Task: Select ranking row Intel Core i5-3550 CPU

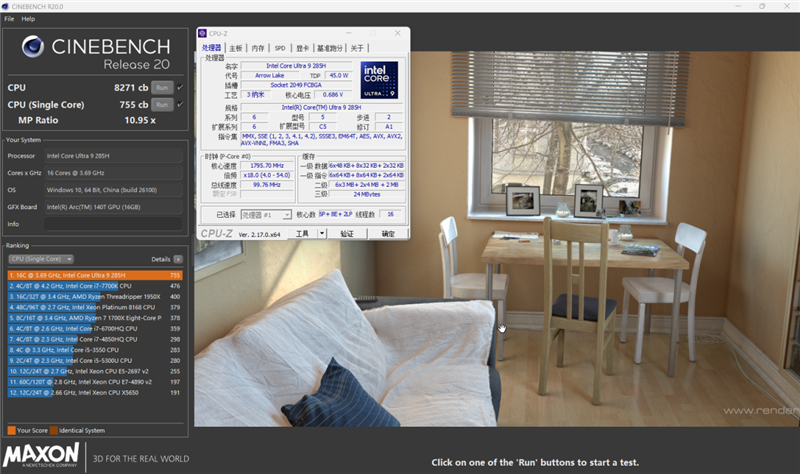Action: tap(95, 350)
